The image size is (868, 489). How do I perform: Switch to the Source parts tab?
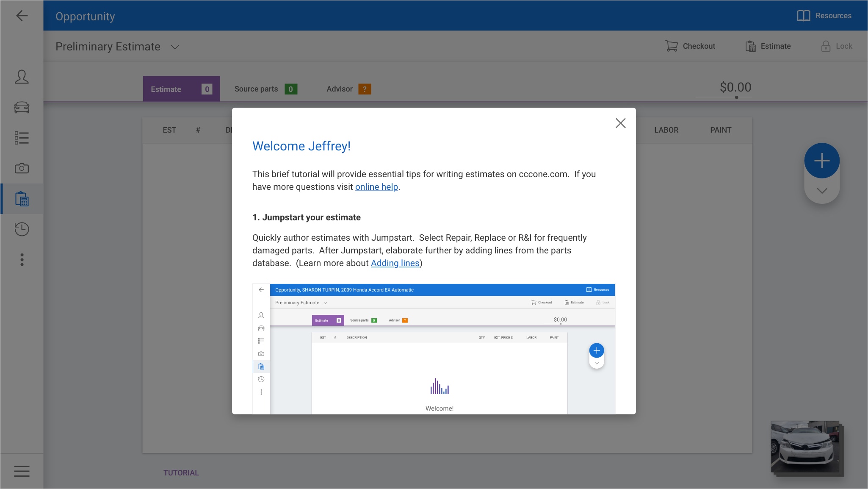265,89
